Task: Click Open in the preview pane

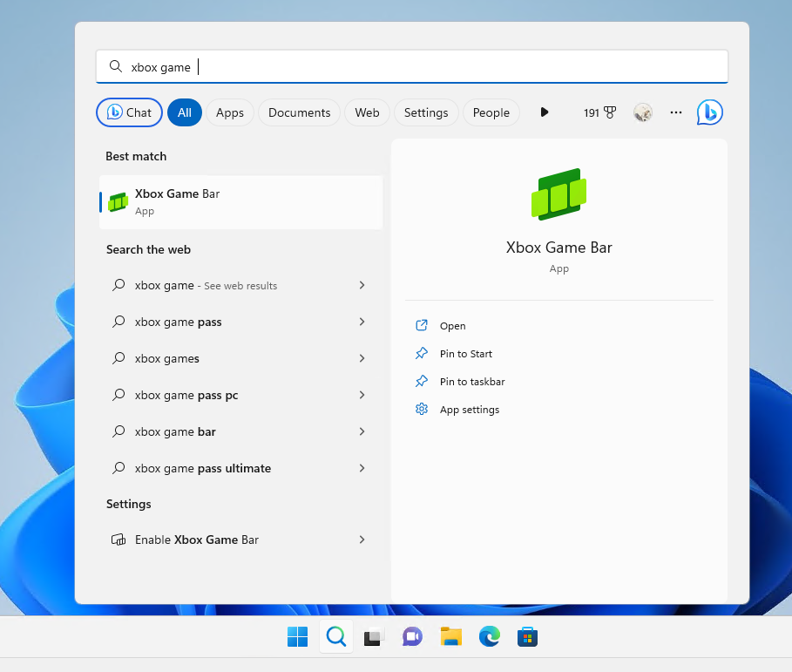Action: click(441, 326)
